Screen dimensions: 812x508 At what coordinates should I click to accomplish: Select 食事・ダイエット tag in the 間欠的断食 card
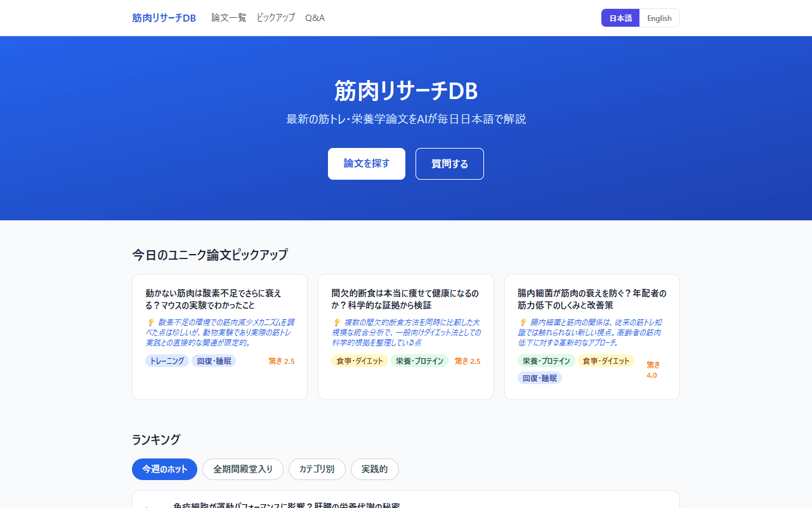[360, 361]
